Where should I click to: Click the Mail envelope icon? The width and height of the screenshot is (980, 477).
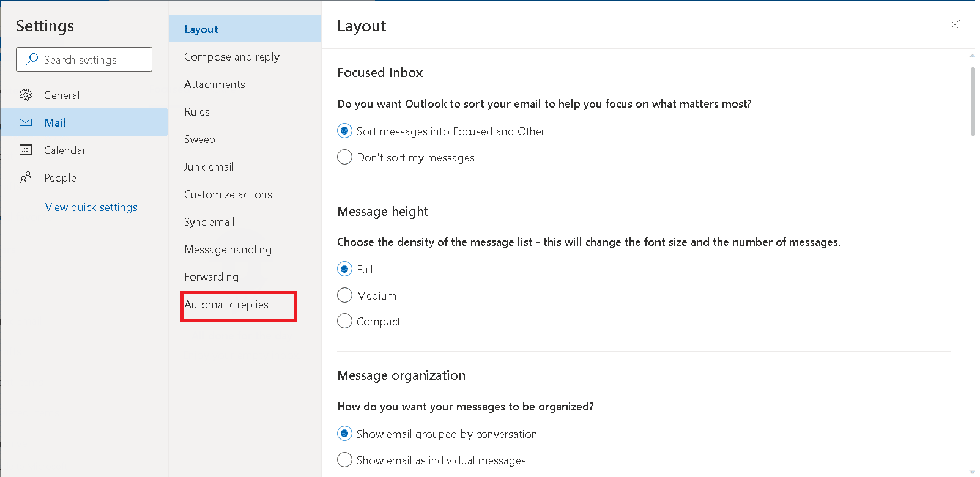(x=26, y=122)
